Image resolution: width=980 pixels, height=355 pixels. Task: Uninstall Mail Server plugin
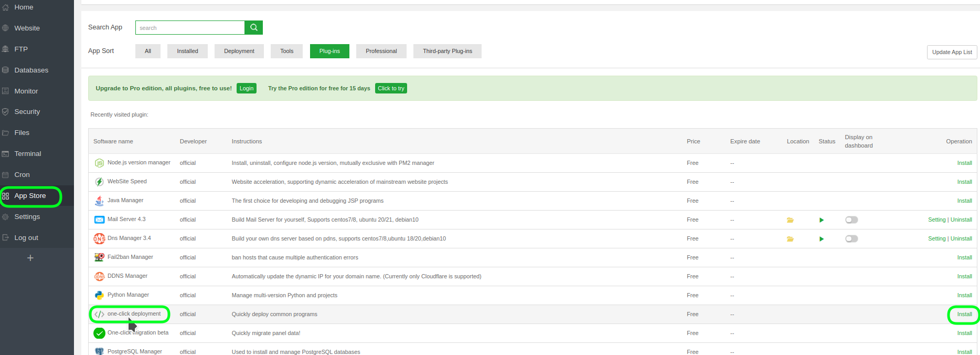pos(961,220)
